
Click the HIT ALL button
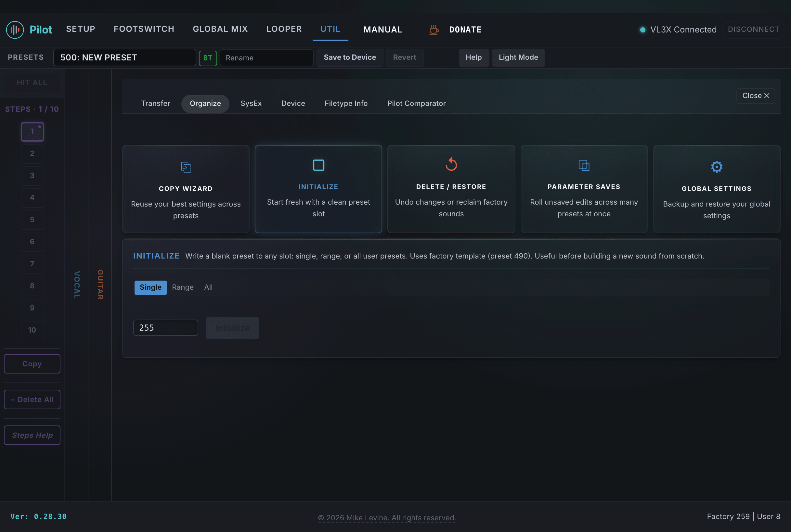point(32,83)
